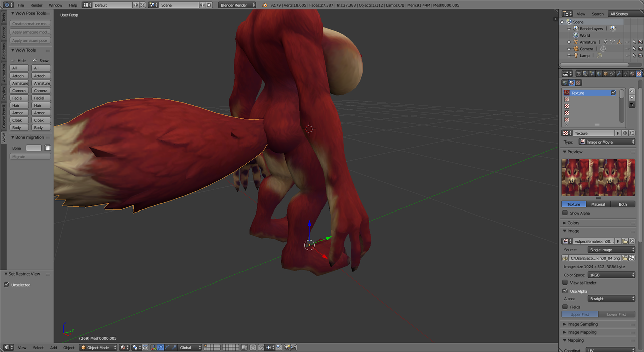
Task: Click Bone input field under Bone migration
Action: [x=34, y=148]
